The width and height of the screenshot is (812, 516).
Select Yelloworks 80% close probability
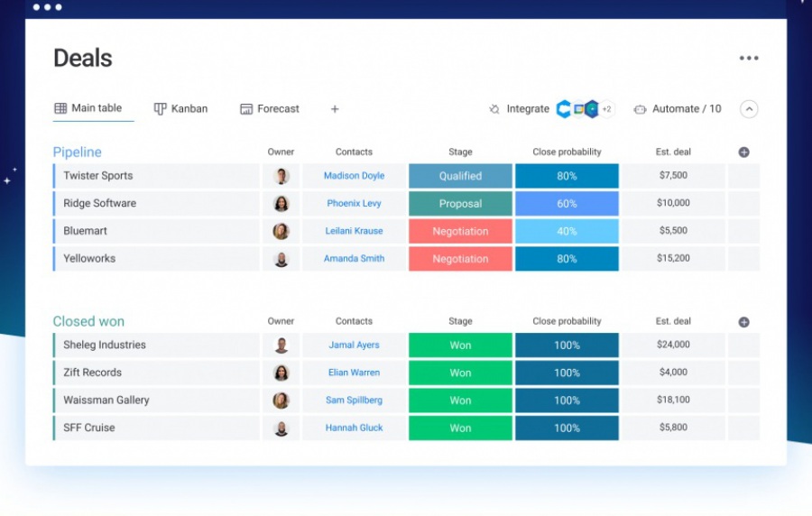point(567,259)
